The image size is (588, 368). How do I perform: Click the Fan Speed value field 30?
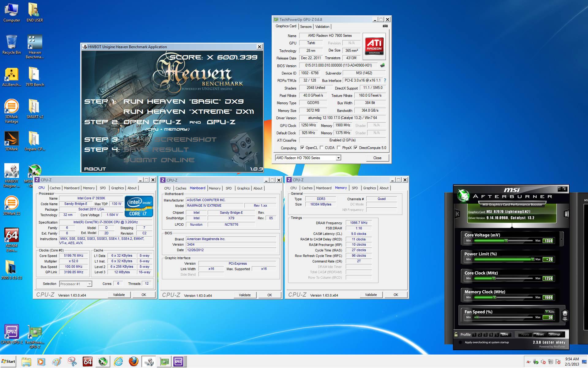(548, 317)
